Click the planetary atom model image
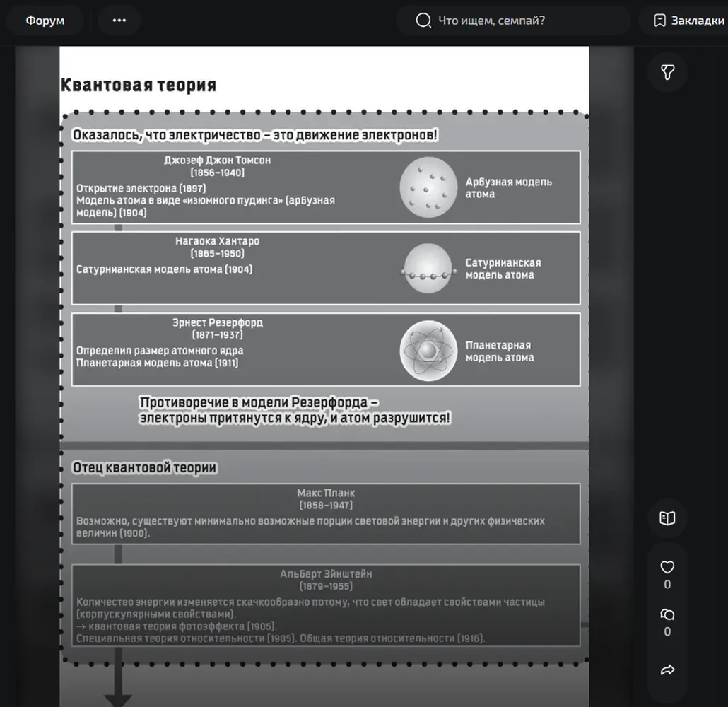The width and height of the screenshot is (728, 707). coord(428,351)
